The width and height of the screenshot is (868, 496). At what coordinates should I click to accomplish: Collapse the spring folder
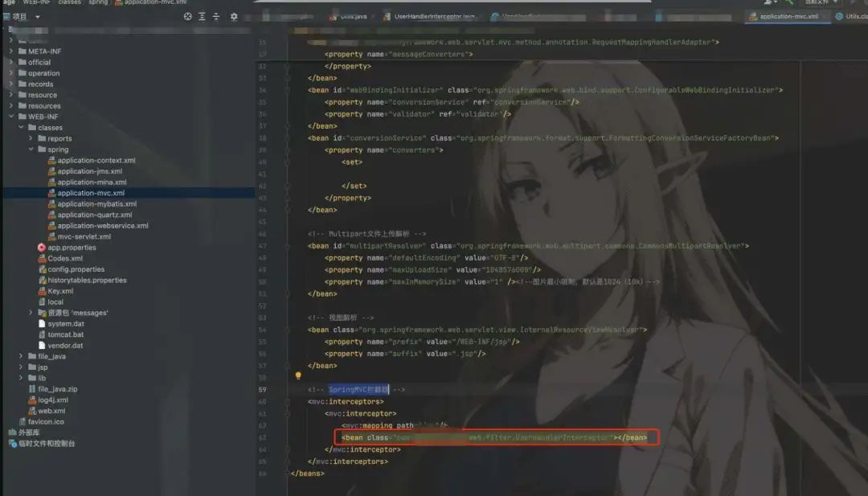[31, 150]
